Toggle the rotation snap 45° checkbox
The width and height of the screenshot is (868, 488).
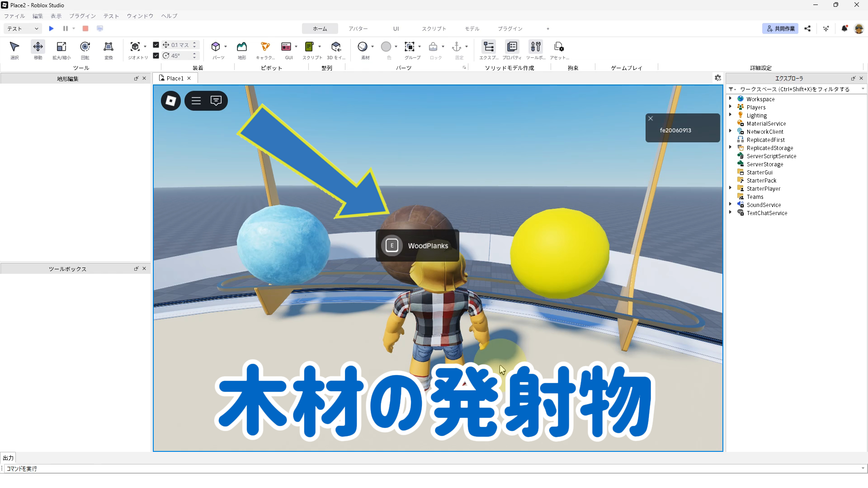[156, 56]
